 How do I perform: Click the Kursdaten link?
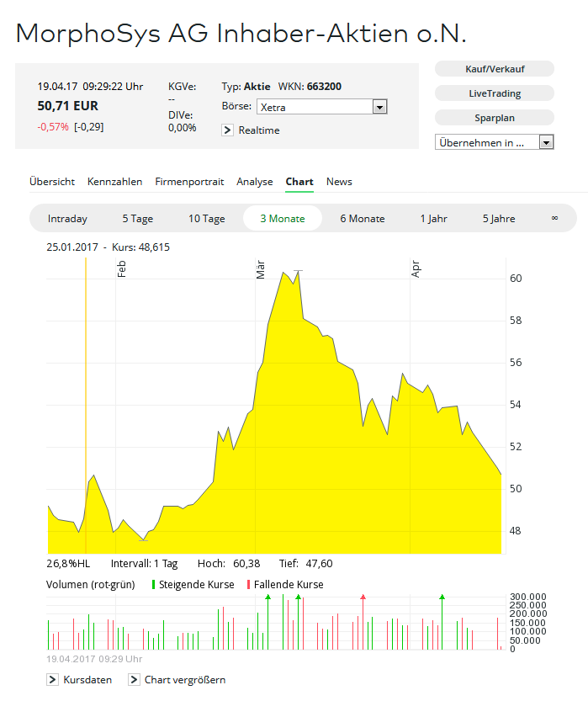click(x=87, y=680)
